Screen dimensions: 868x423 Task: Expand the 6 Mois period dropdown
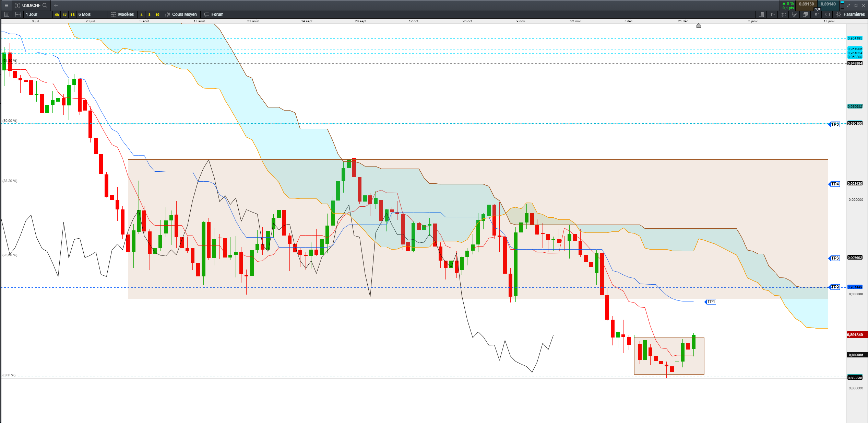pos(84,14)
